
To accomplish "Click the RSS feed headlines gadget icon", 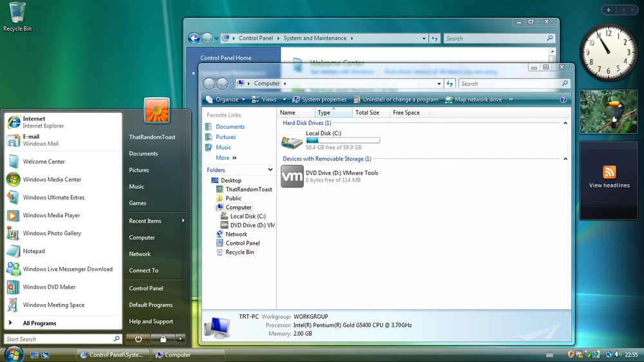I will [609, 172].
